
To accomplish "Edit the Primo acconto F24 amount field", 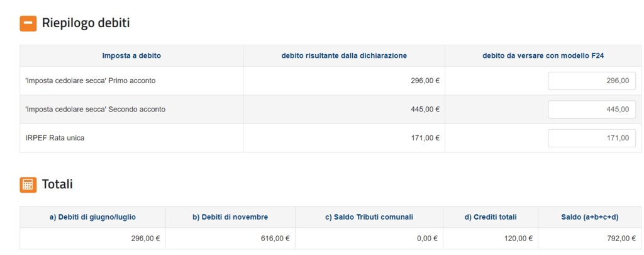I will click(x=591, y=81).
